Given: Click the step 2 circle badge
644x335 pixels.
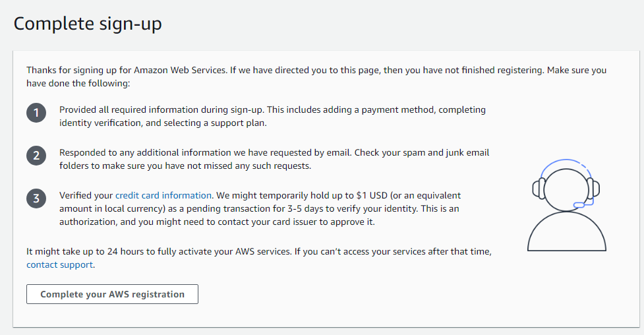Looking at the screenshot, I should tap(36, 156).
